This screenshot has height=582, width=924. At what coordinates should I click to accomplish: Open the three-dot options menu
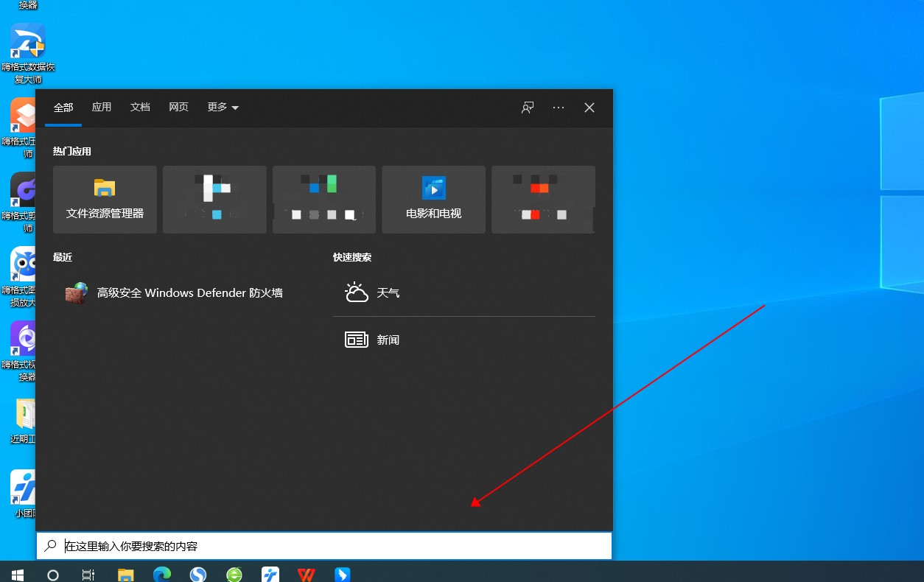click(559, 108)
